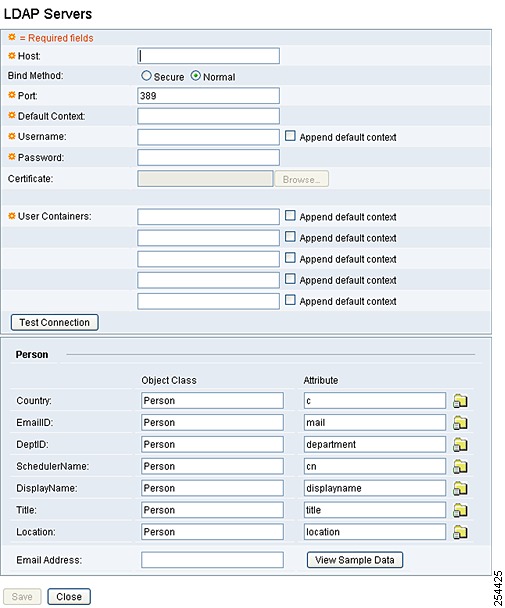Open attribute browser icon for SchedulerName row
Screen dimensions: 505x608
(x=460, y=466)
